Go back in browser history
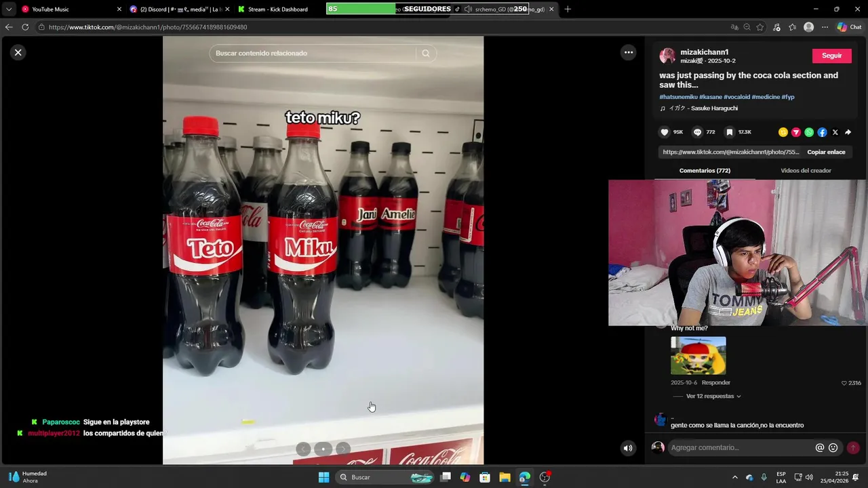Screen dimensions: 868x488 8,27
